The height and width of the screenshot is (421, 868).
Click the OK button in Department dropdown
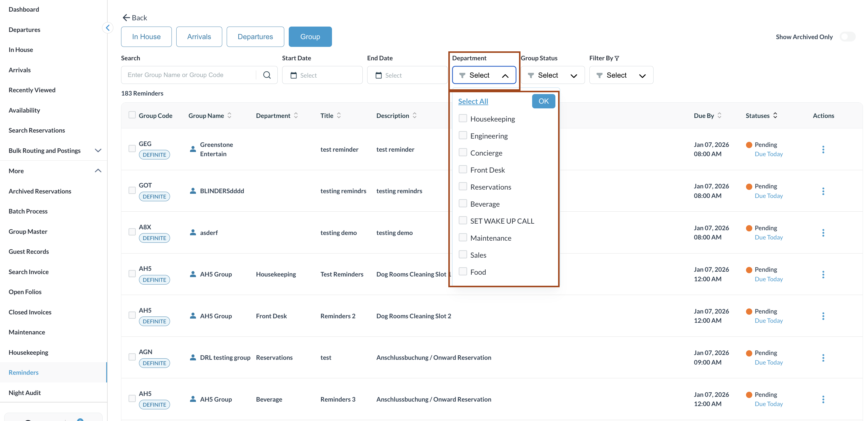(543, 101)
